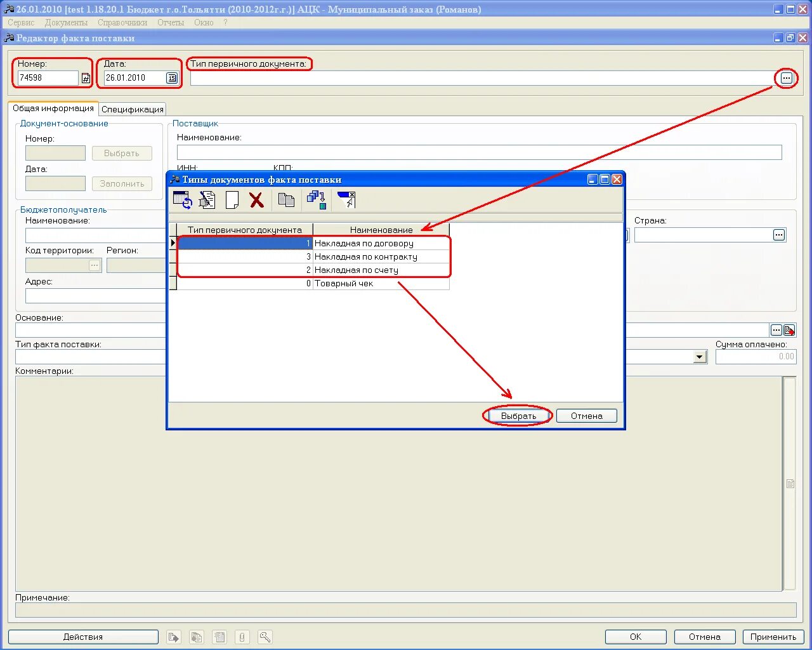Click the number generator icon beside Номер field

click(x=86, y=78)
